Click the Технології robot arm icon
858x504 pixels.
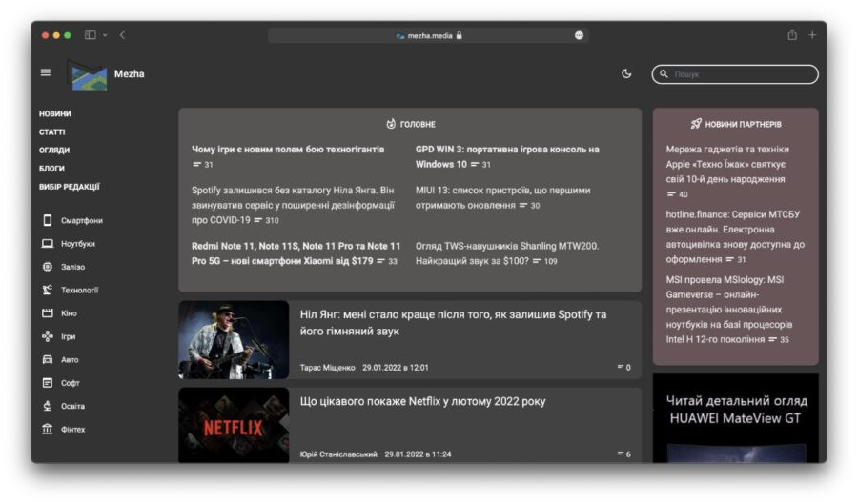(x=48, y=290)
